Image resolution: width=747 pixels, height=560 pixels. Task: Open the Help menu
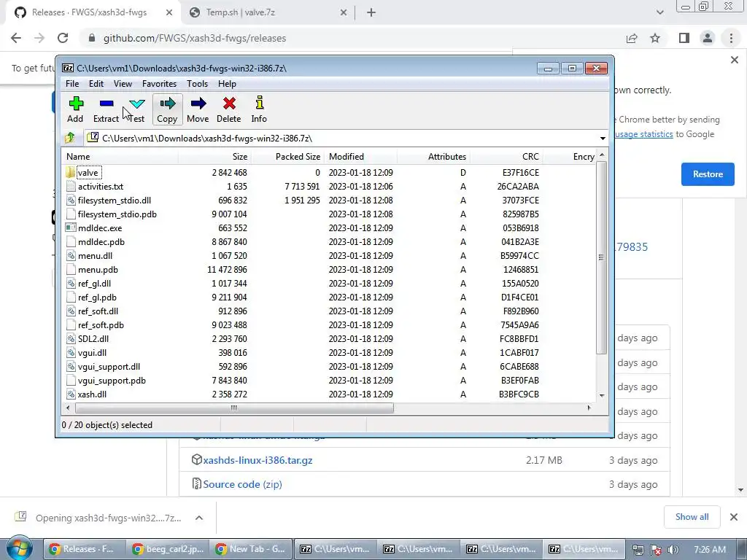coord(228,84)
